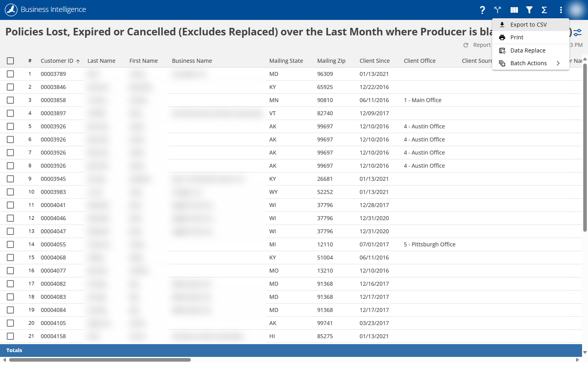Check the box for row 1 customer 00003789
588x368 pixels.
(x=10, y=74)
